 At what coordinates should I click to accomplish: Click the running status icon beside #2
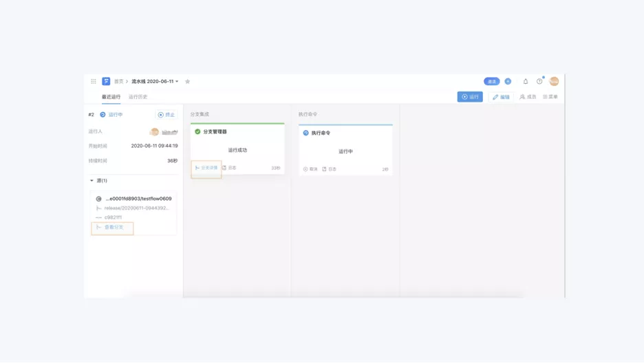pyautogui.click(x=103, y=114)
